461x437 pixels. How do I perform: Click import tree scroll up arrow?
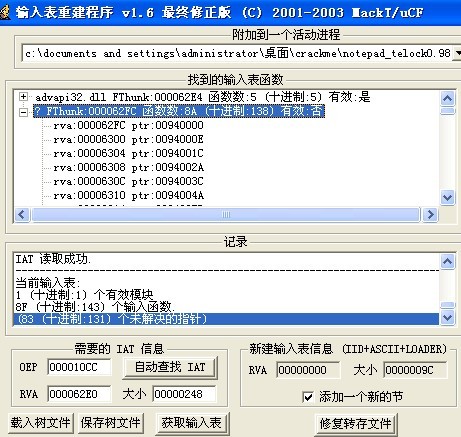(447, 98)
